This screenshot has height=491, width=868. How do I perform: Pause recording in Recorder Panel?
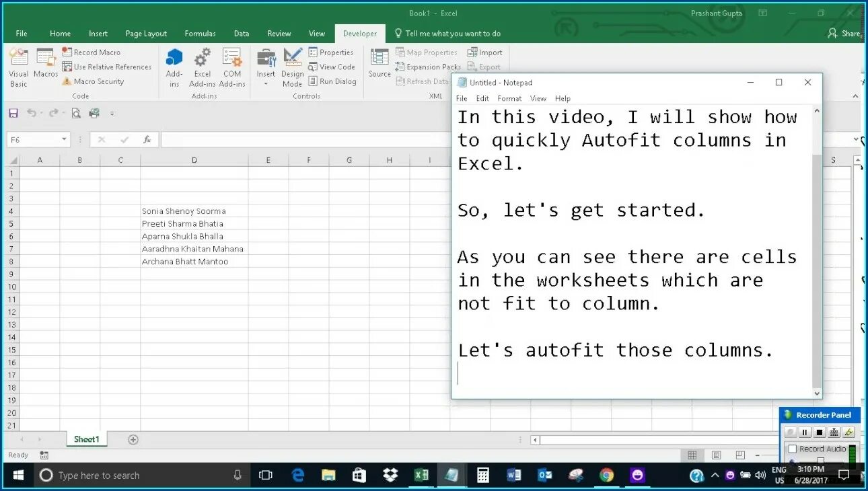pyautogui.click(x=805, y=432)
